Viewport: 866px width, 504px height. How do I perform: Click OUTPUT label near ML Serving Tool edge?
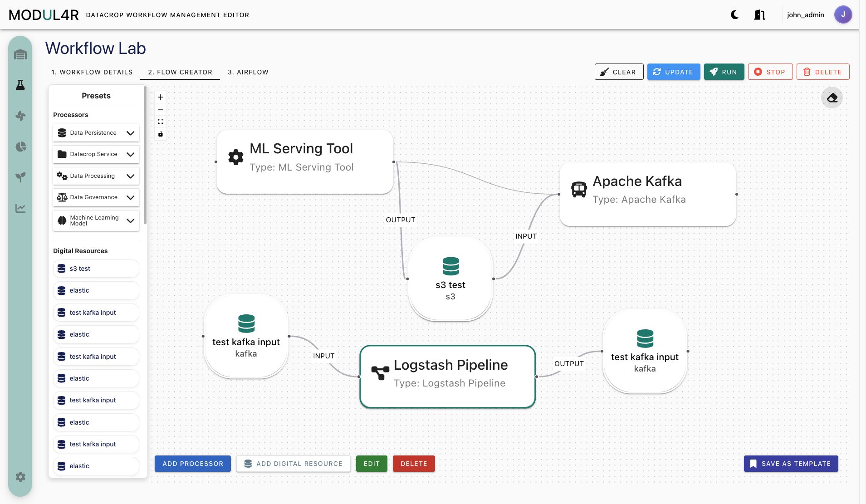tap(401, 220)
